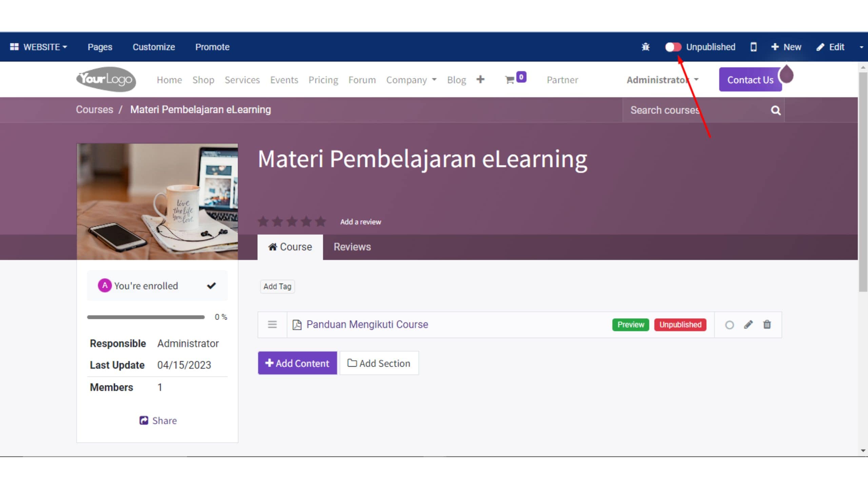Go to Shop page link
Screen dimensions: 868x488
click(x=203, y=80)
